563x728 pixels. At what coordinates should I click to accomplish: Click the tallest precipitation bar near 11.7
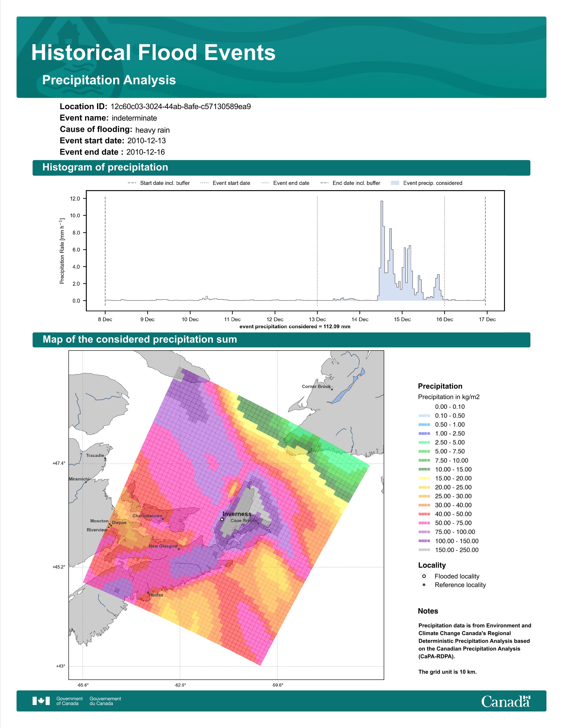tap(382, 251)
